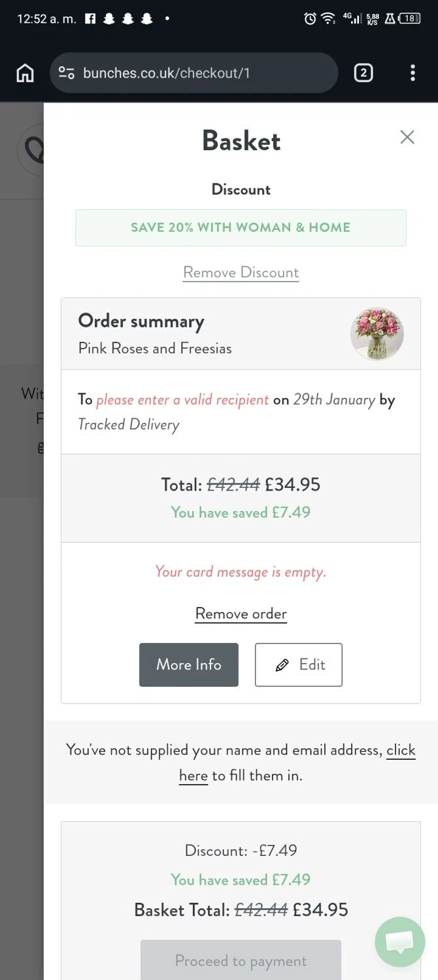Screen dimensions: 438x980
Task: Tap the Pink Roses bouquet thumbnail
Action: pos(377,334)
